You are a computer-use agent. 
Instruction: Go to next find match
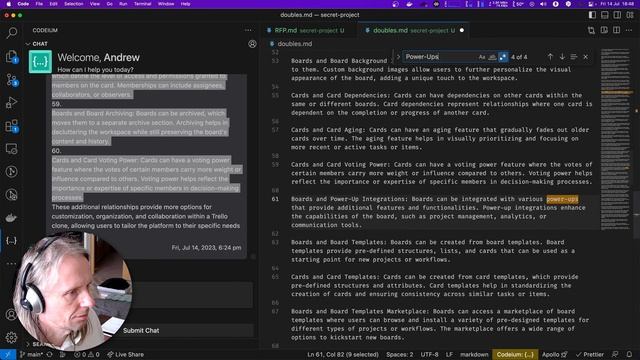pyautogui.click(x=562, y=57)
